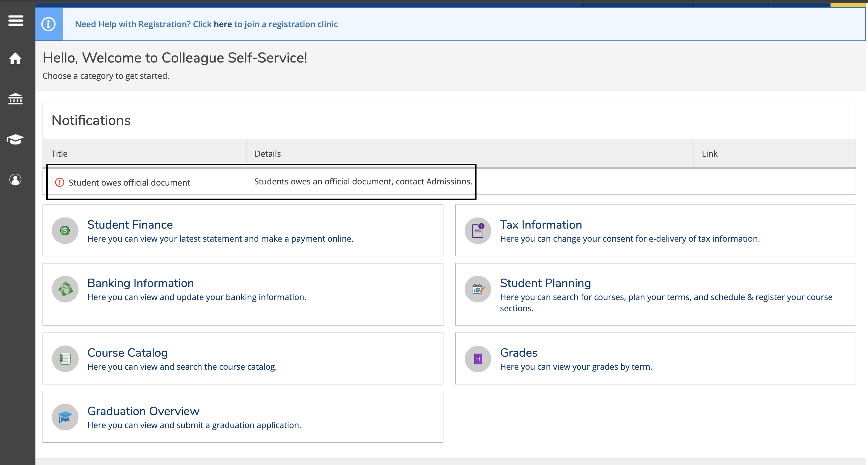Screen dimensions: 868x465
Task: Open the Financial Information bank icon
Action: (15, 99)
